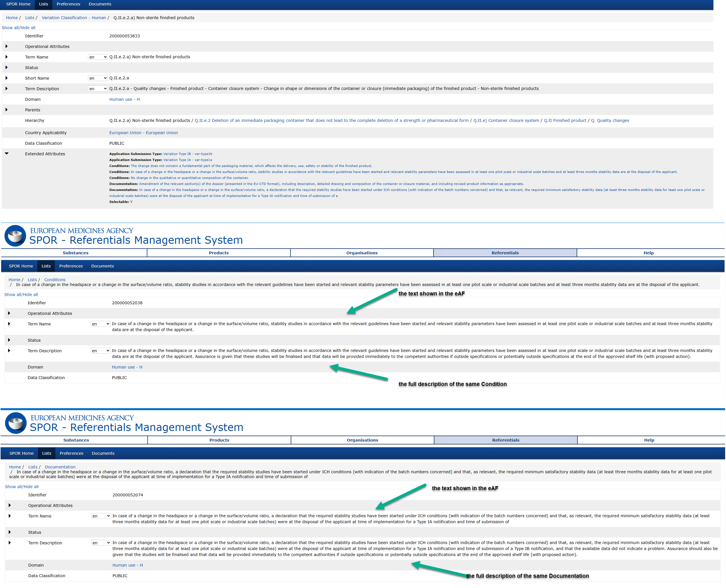Click SPOR Home in the bottom navigation bar
Screen dimensions: 726x588
pyautogui.click(x=21, y=454)
